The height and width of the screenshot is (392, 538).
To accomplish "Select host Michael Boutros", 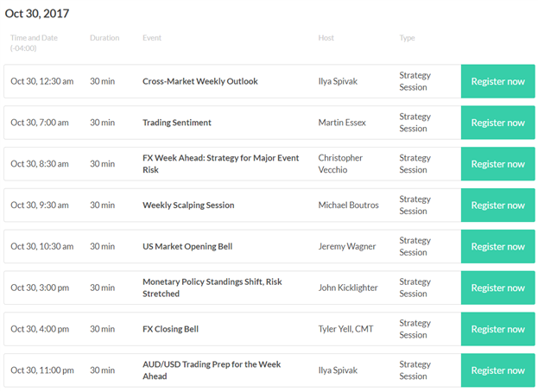I will [x=349, y=205].
